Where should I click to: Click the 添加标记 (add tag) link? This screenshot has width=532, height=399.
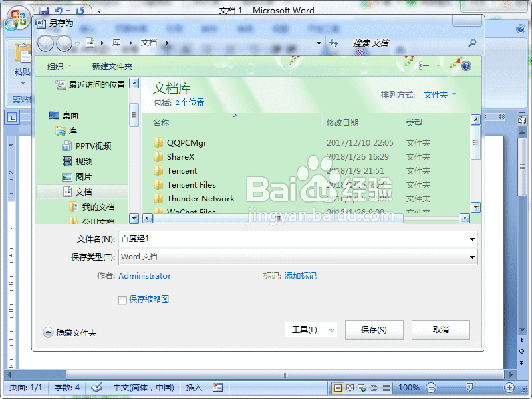coord(301,276)
